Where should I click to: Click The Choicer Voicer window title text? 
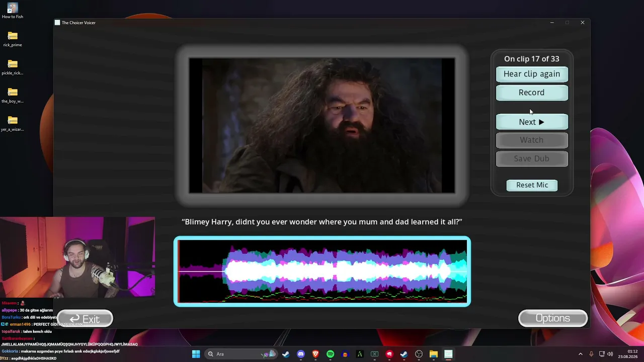(78, 23)
